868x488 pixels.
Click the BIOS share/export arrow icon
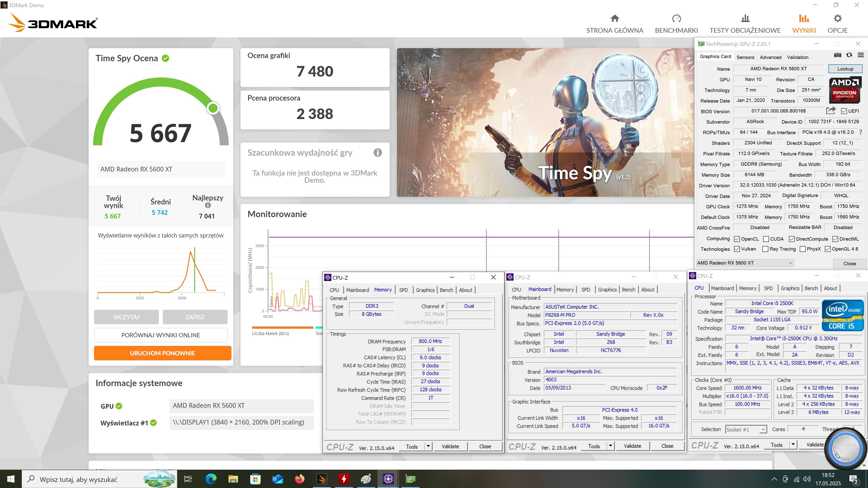(x=831, y=110)
